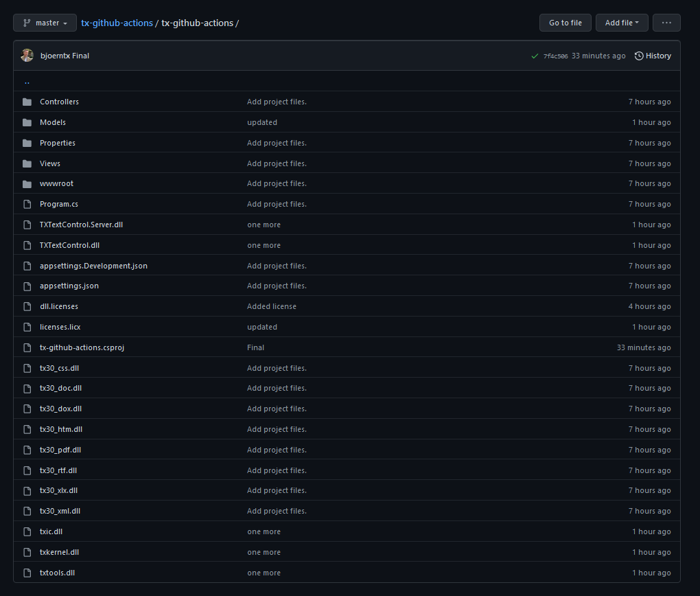Click the file icon beside tx30_pdf.dll

[27, 450]
